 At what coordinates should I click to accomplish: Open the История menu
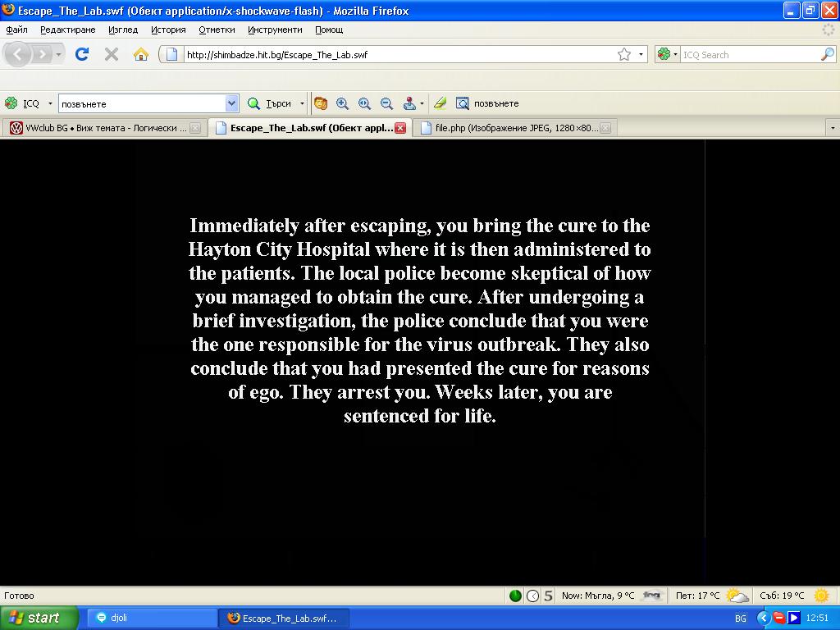168,30
